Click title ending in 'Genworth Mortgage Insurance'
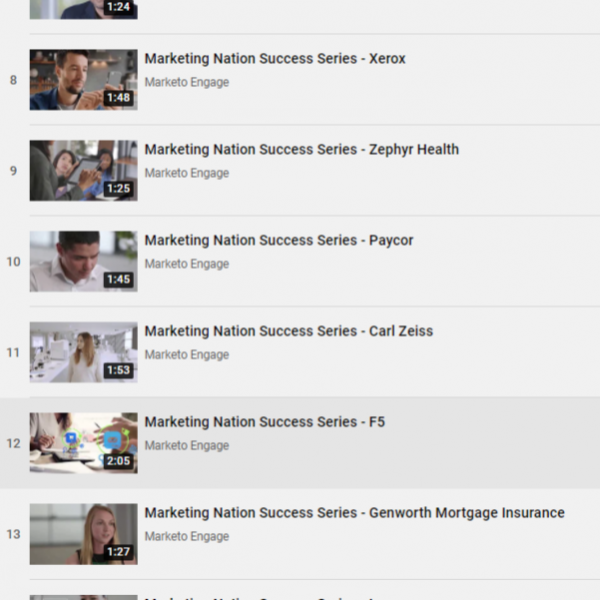 (354, 513)
